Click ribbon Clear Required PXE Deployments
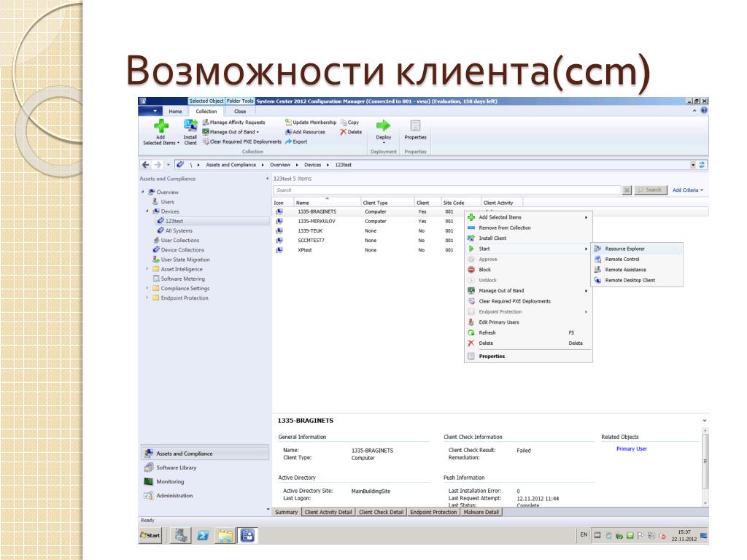 click(242, 141)
